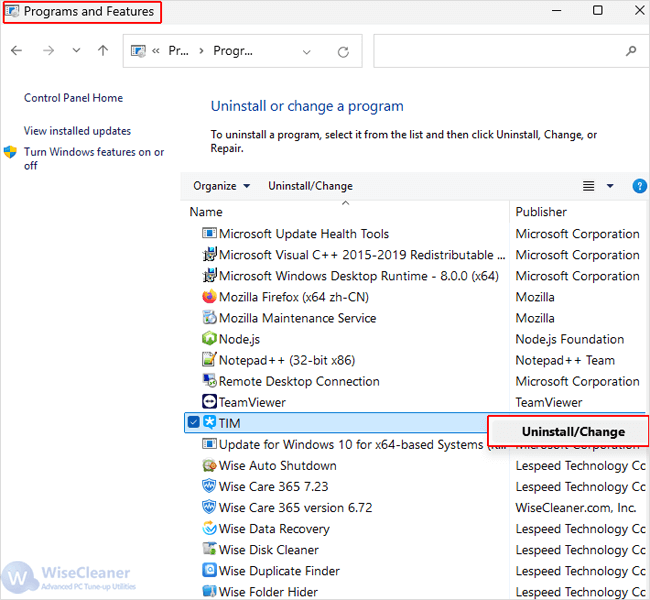
Task: Expand the address bar history dropdown
Action: 306,52
